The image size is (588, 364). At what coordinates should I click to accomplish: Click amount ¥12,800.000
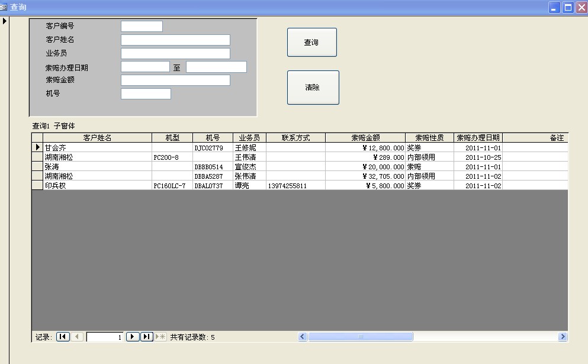pos(365,148)
